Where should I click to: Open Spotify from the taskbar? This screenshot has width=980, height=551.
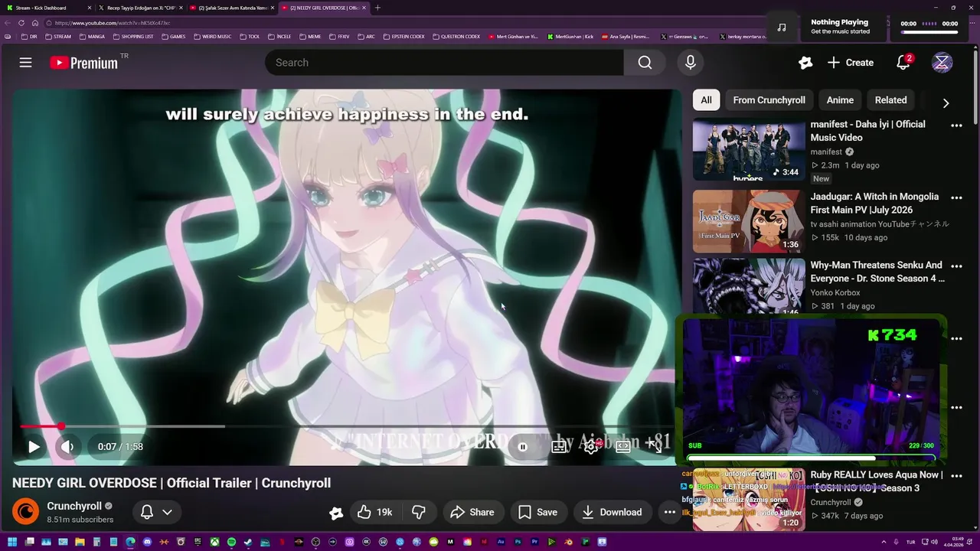(231, 543)
